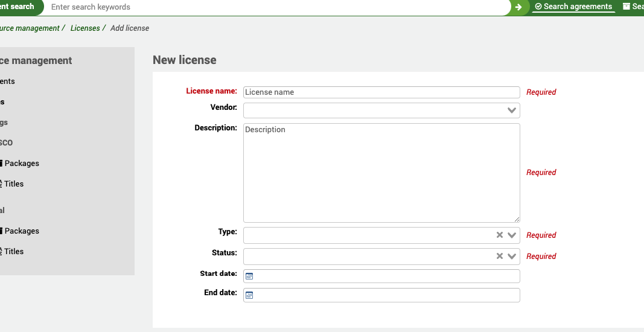644x332 pixels.
Task: Open E-resource management breadcrumb link
Action: 30,28
